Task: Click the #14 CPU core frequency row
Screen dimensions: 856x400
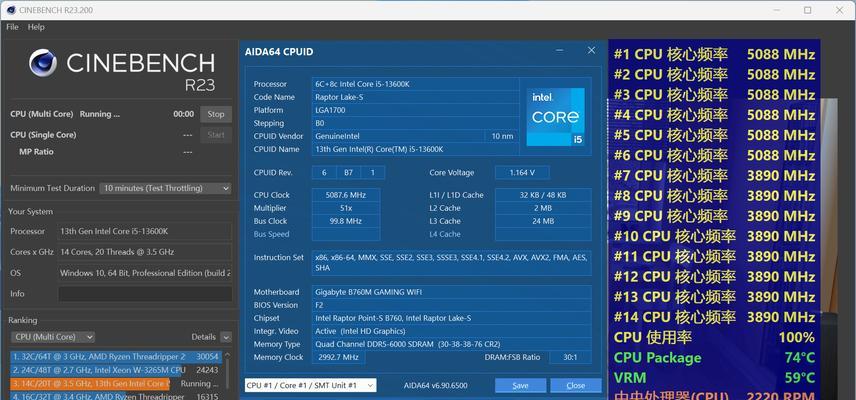Action: click(714, 317)
